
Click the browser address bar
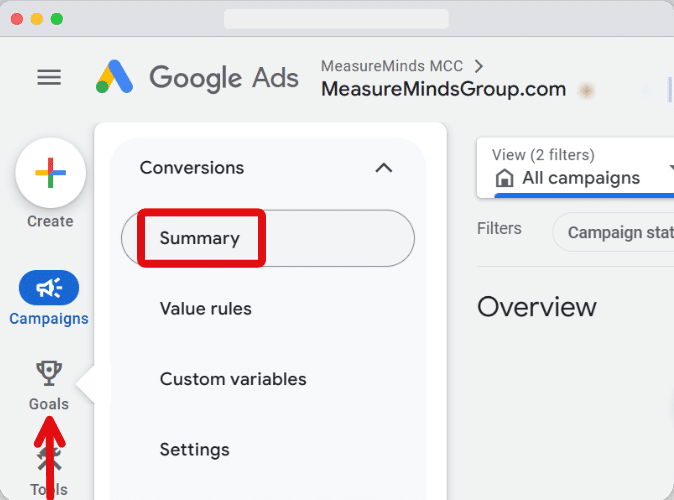click(x=336, y=19)
